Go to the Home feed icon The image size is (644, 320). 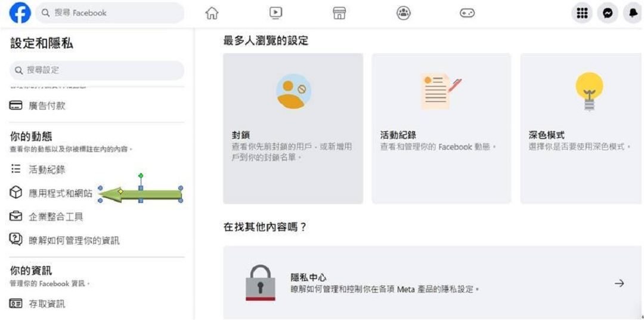click(x=210, y=13)
